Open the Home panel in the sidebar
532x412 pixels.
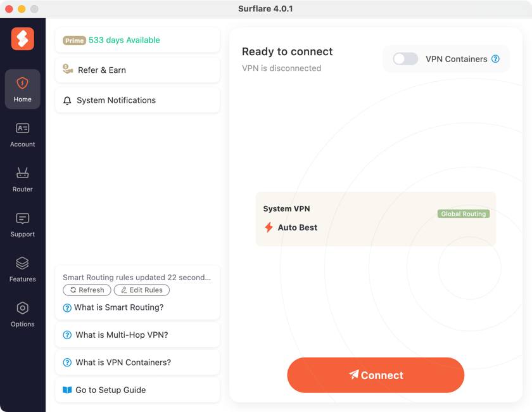(x=22, y=89)
